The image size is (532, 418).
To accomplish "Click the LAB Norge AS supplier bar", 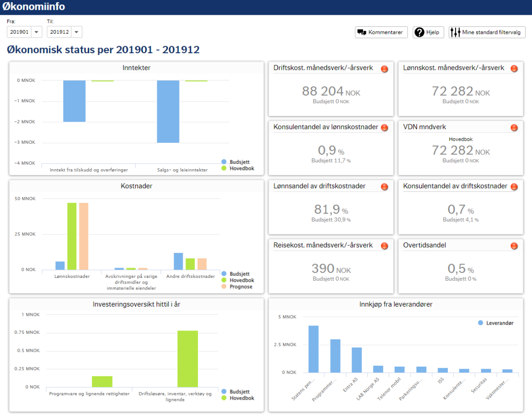I will point(378,369).
